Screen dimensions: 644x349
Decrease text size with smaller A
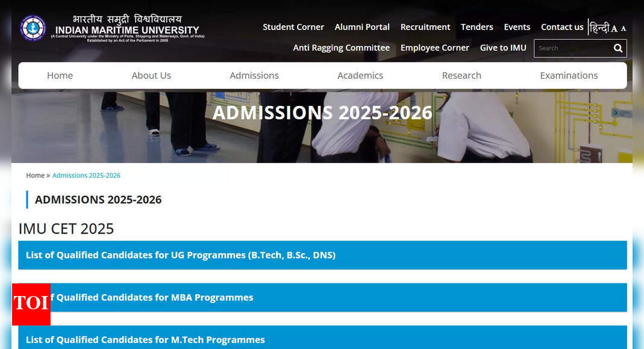pyautogui.click(x=623, y=29)
